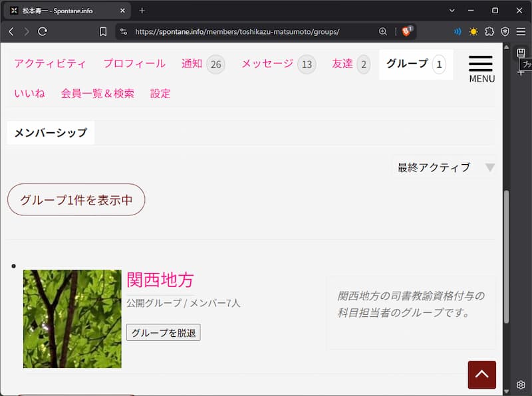Open the 設定 link
The height and width of the screenshot is (396, 532).
click(x=160, y=93)
